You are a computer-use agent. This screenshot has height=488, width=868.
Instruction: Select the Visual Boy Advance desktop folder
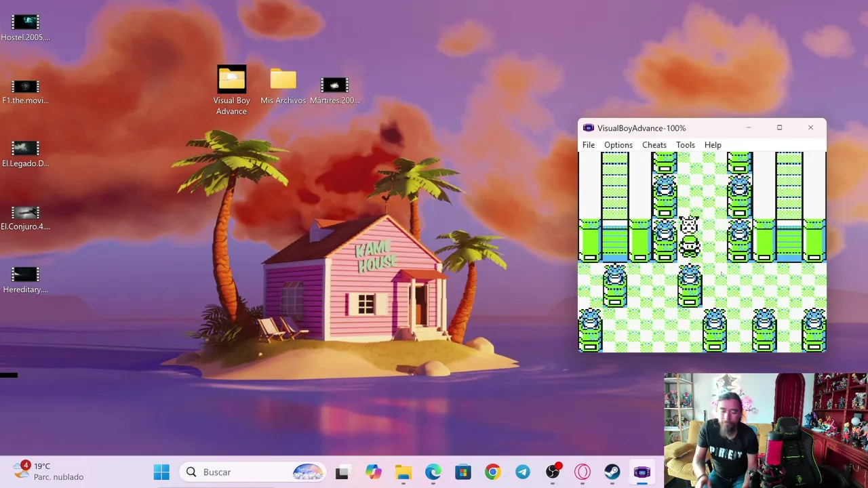(232, 90)
